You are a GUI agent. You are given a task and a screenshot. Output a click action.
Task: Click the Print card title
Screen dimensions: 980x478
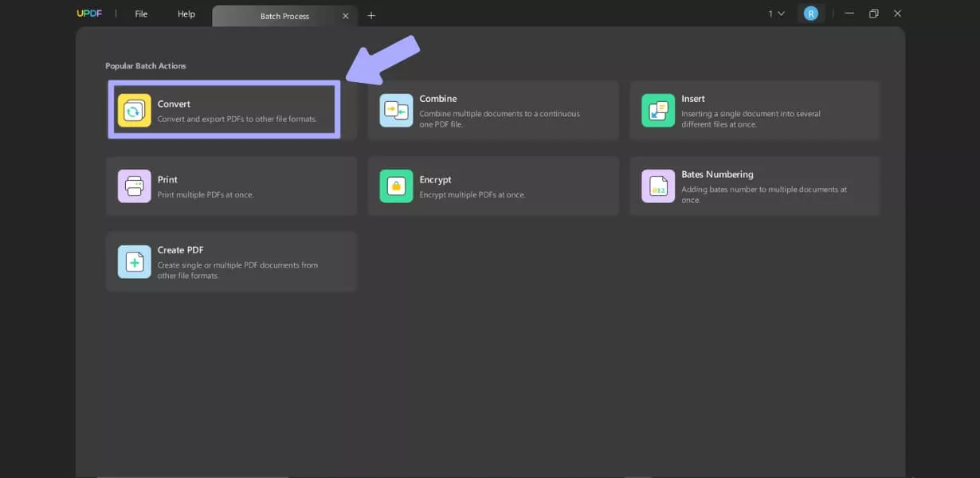[167, 180]
